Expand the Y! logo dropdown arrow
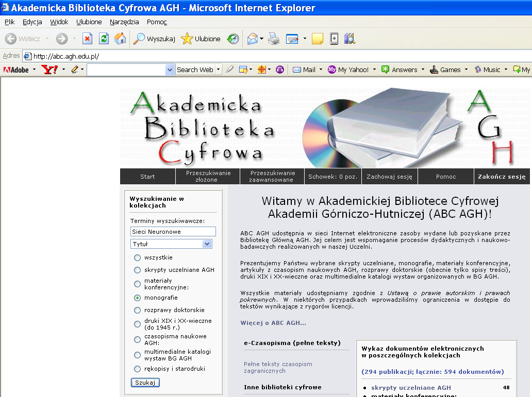This screenshot has width=532, height=397. [x=63, y=70]
